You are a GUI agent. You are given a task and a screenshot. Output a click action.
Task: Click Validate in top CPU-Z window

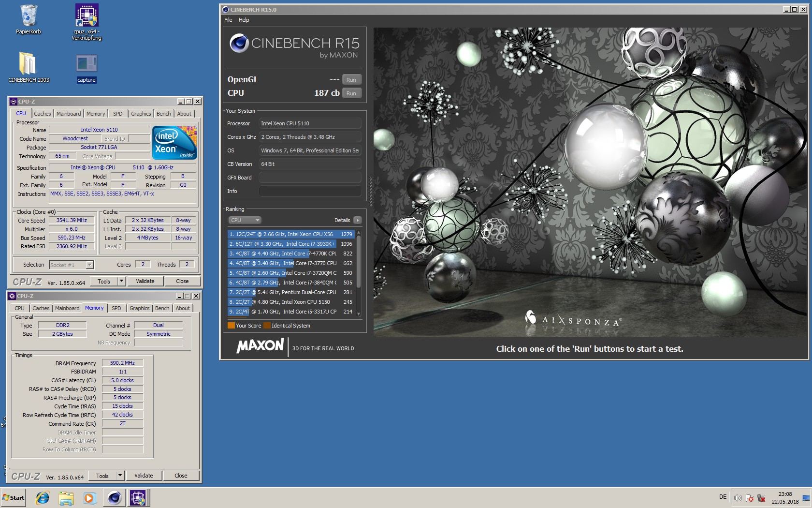coord(145,281)
